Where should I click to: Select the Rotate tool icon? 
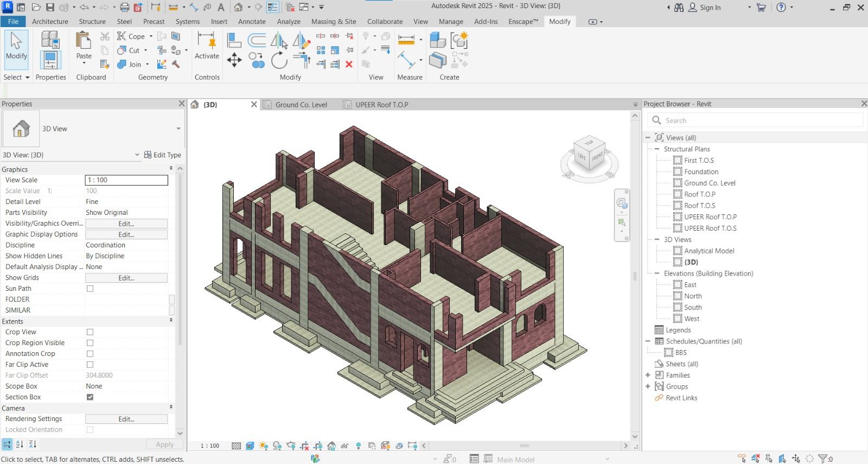279,60
